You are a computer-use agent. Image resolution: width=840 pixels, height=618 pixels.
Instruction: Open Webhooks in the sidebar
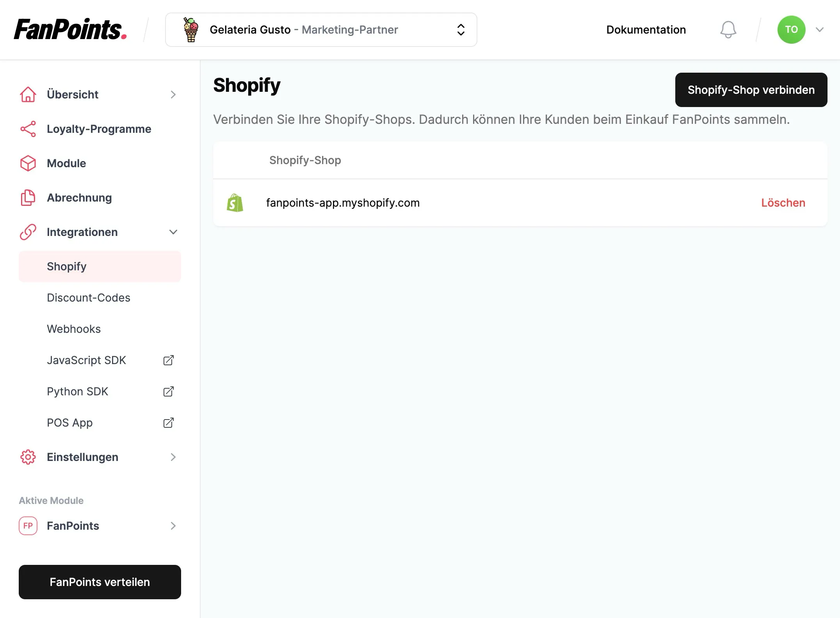100,329
